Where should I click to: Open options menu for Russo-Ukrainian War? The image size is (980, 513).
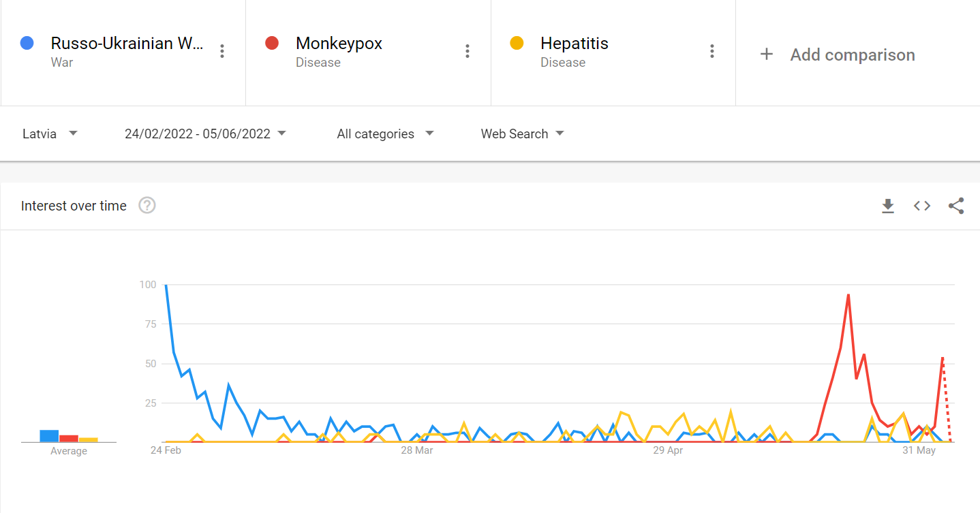(221, 51)
